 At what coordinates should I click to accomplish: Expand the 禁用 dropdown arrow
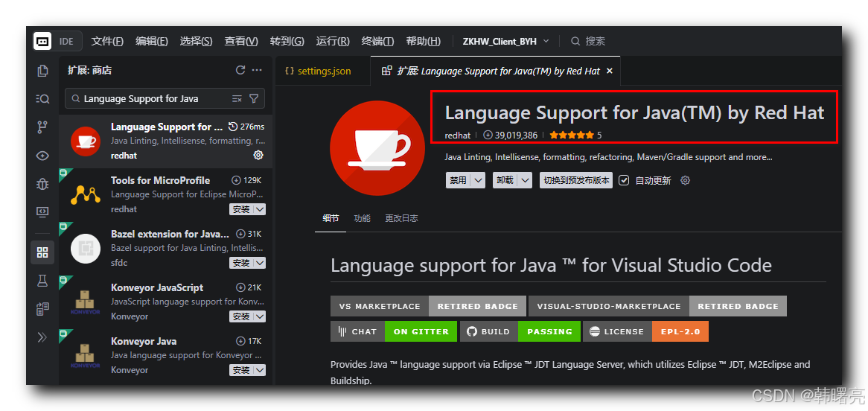coord(479,180)
